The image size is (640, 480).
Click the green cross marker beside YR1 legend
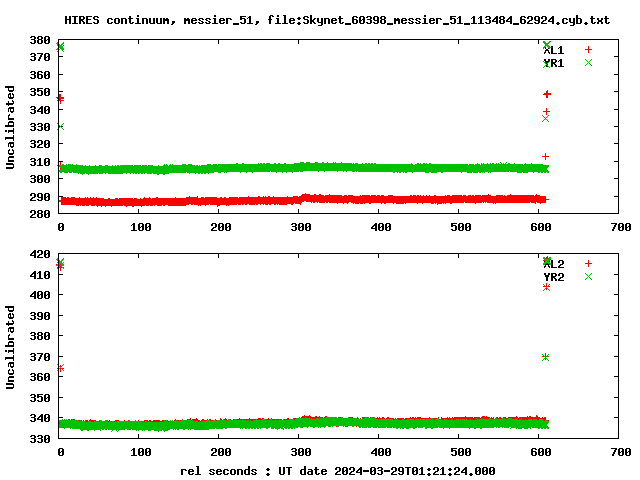[588, 62]
